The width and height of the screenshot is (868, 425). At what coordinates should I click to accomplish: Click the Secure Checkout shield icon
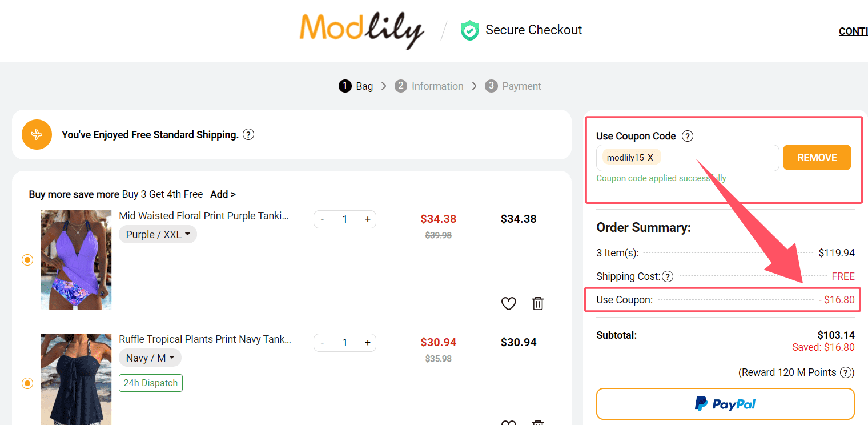pyautogui.click(x=469, y=30)
